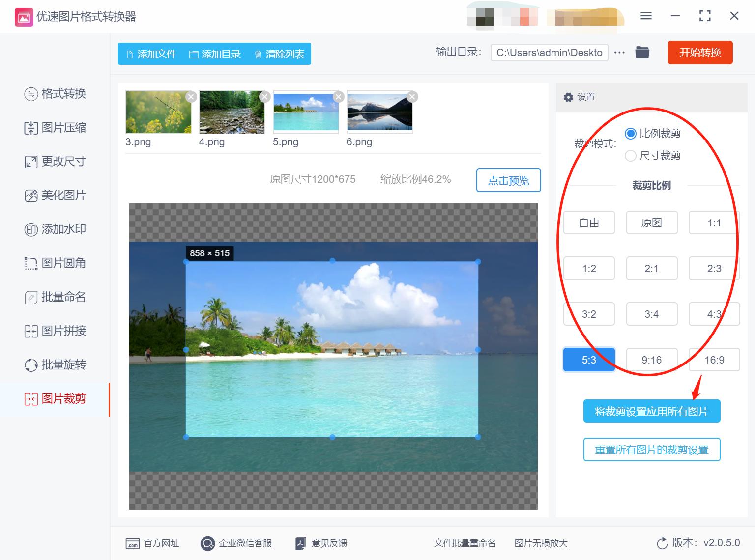The height and width of the screenshot is (560, 755).
Task: Open the output path browse ellipsis
Action: 620,53
